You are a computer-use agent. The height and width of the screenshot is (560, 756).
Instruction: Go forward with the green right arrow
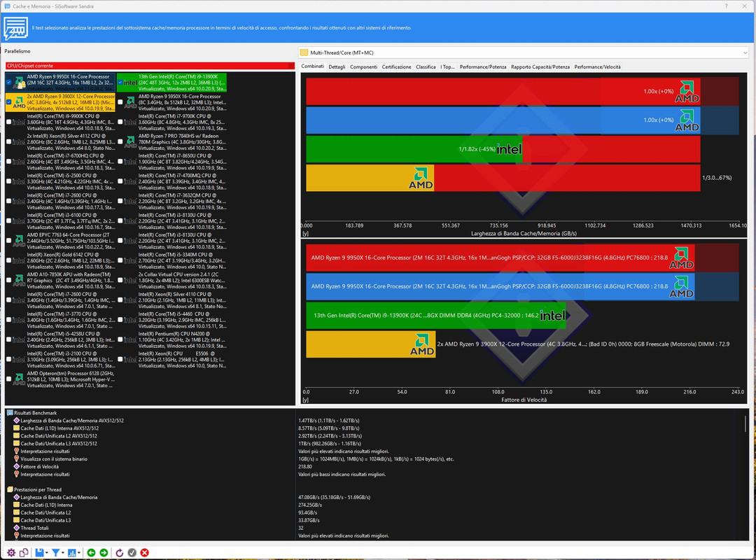click(104, 553)
